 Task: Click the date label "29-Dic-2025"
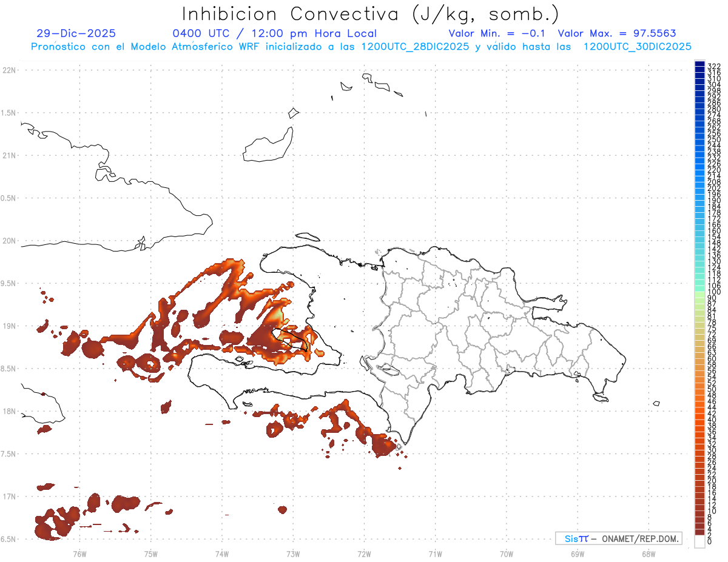(76, 34)
